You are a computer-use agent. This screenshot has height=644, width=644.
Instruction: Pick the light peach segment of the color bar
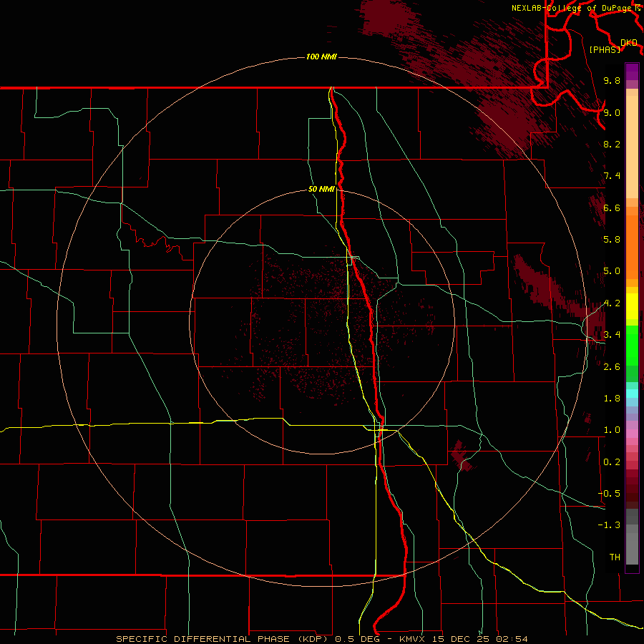(632, 147)
